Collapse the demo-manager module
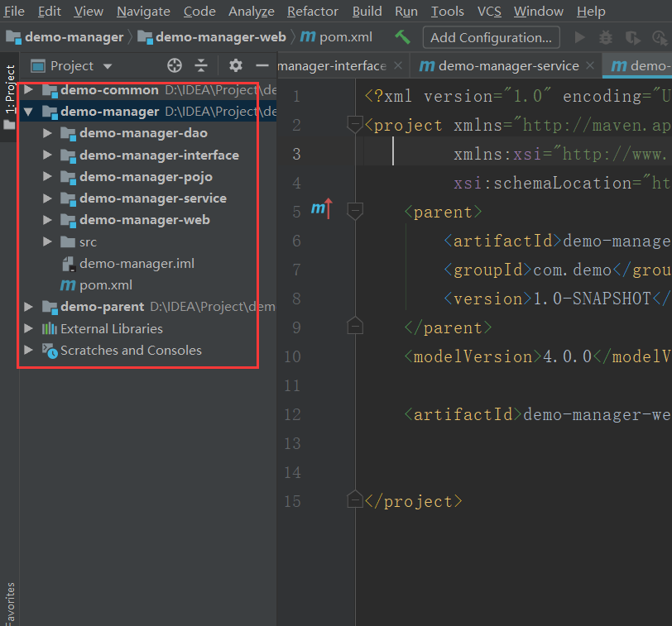The width and height of the screenshot is (672, 626). (x=29, y=112)
